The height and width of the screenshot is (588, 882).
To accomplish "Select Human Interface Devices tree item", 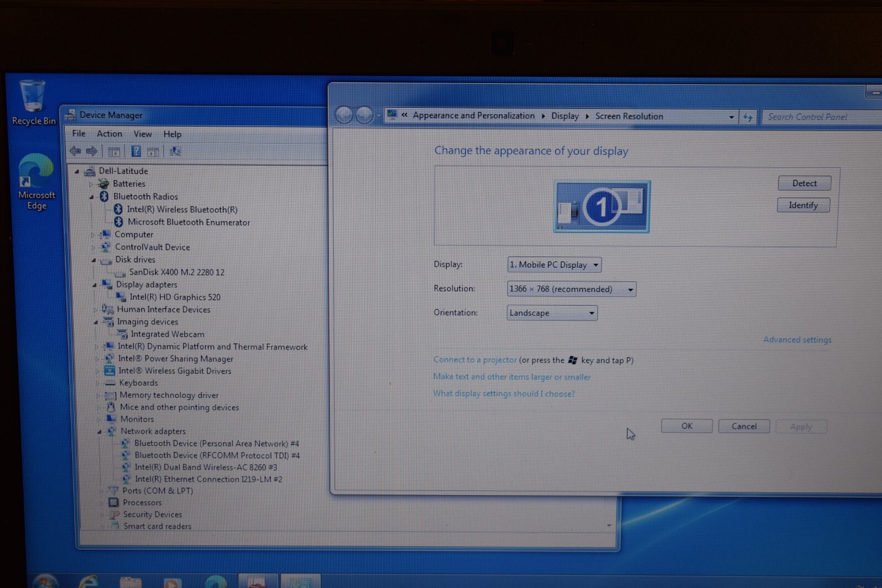I will [163, 310].
